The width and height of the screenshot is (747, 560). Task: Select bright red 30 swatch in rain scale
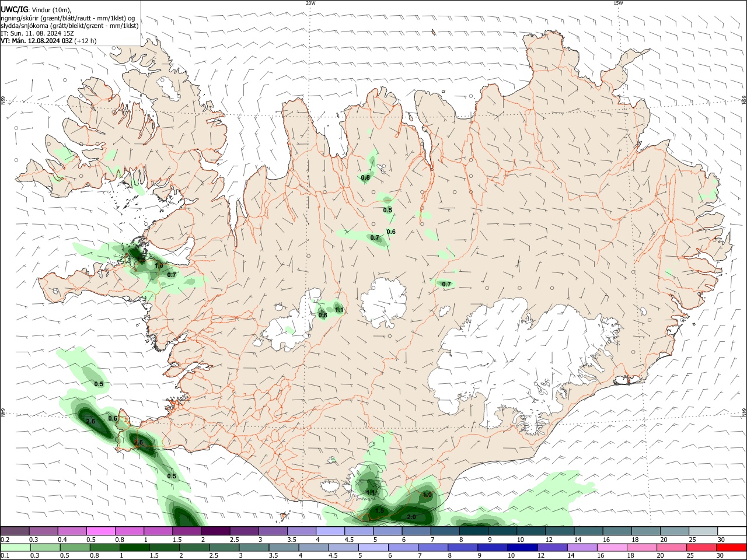tap(731, 547)
